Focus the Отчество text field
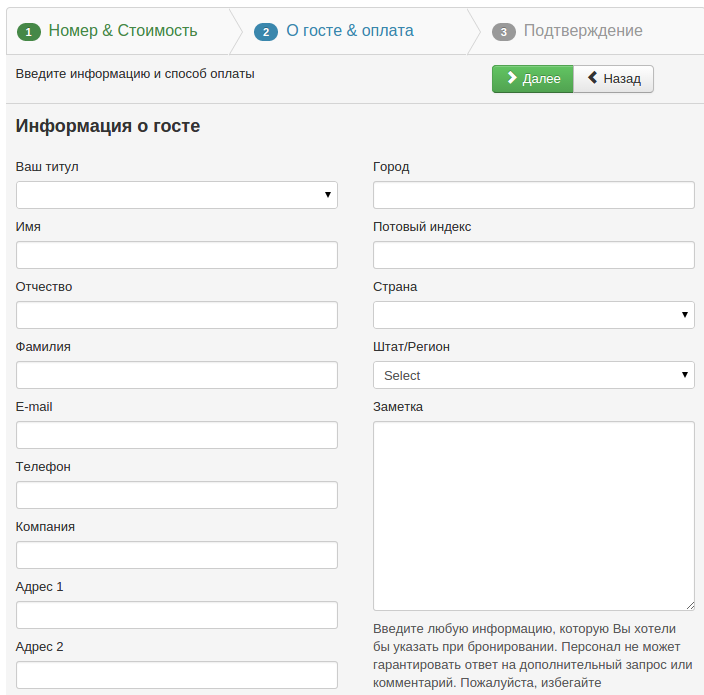 click(176, 315)
